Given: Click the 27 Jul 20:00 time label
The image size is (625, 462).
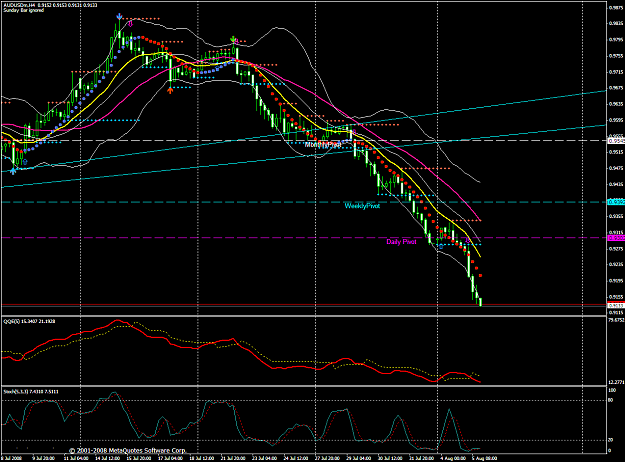Looking at the screenshot, I should click(328, 458).
